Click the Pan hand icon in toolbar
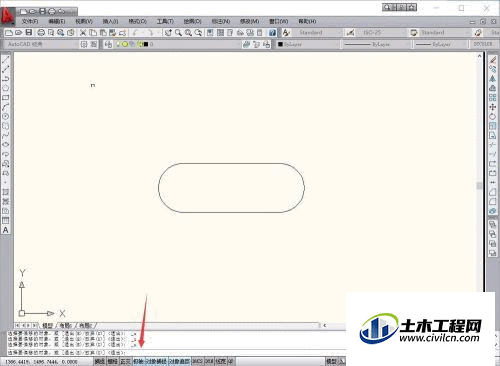 coord(169,32)
